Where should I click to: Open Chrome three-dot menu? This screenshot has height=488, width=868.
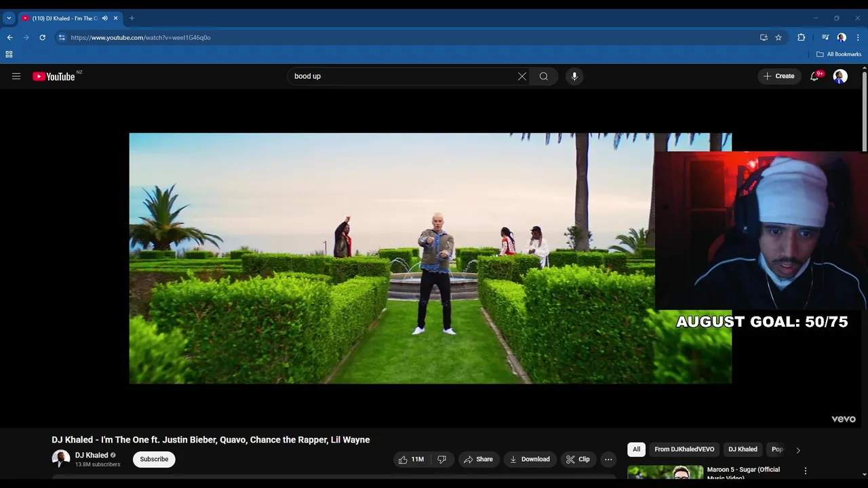tap(859, 37)
